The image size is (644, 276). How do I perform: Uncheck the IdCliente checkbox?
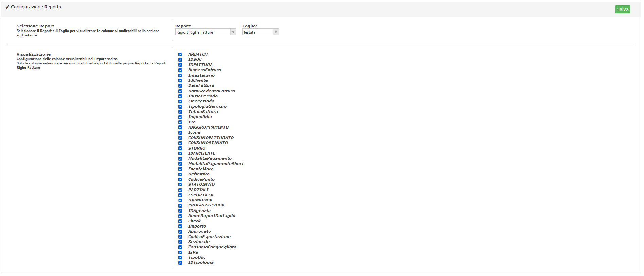pyautogui.click(x=180, y=81)
